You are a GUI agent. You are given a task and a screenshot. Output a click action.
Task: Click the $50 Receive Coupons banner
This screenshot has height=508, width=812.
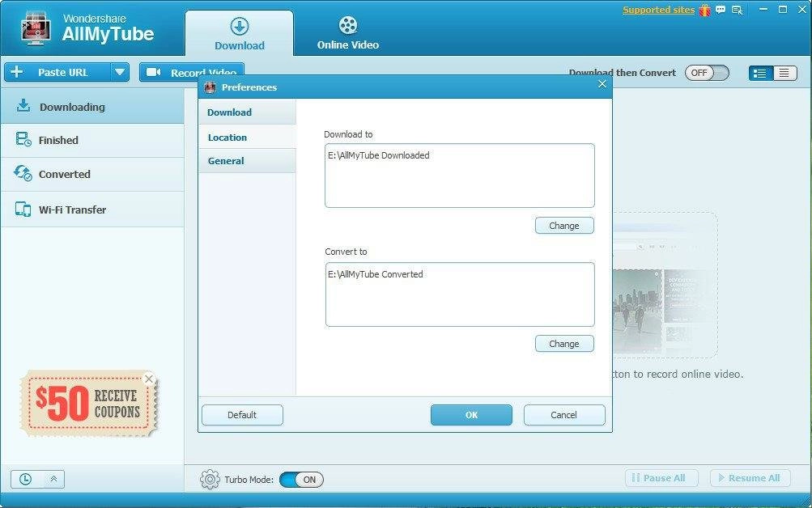click(88, 404)
